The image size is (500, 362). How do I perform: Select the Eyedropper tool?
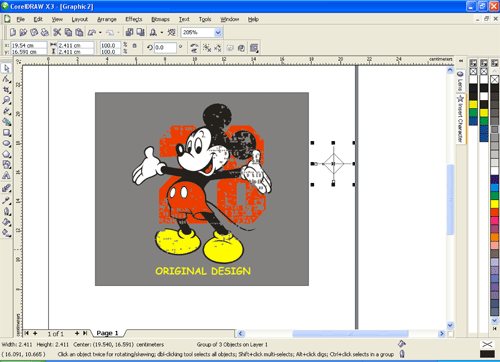(x=6, y=200)
